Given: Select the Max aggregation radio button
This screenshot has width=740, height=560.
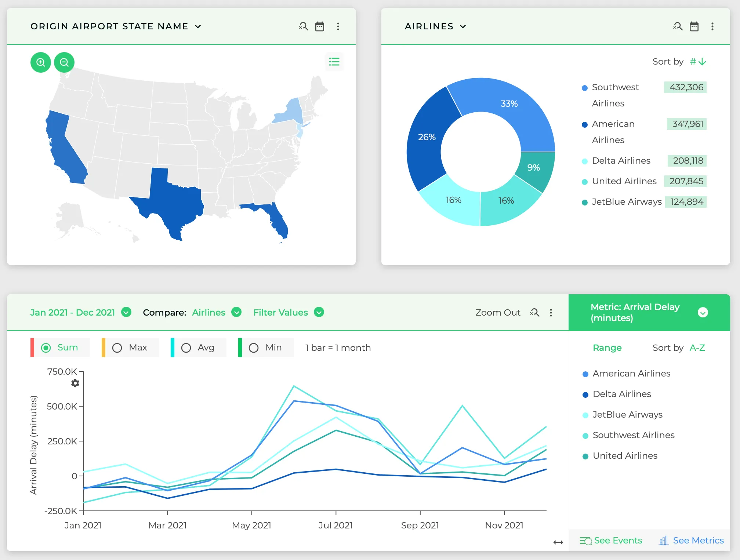Looking at the screenshot, I should pyautogui.click(x=117, y=348).
